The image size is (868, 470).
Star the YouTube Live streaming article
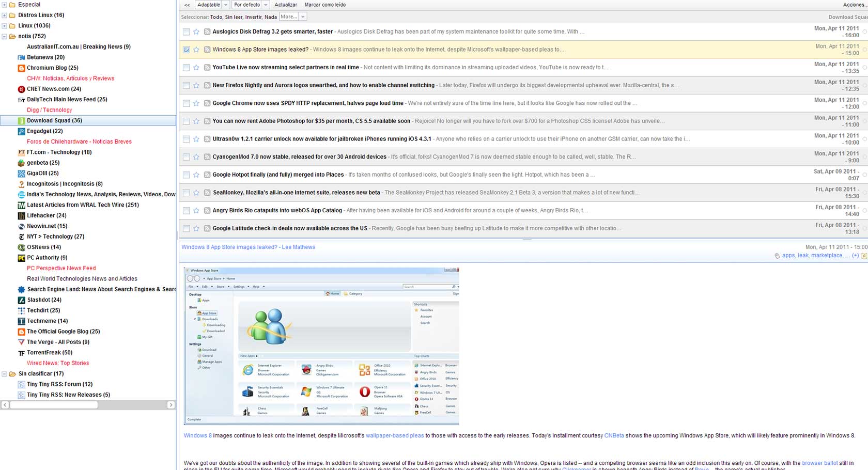point(196,67)
